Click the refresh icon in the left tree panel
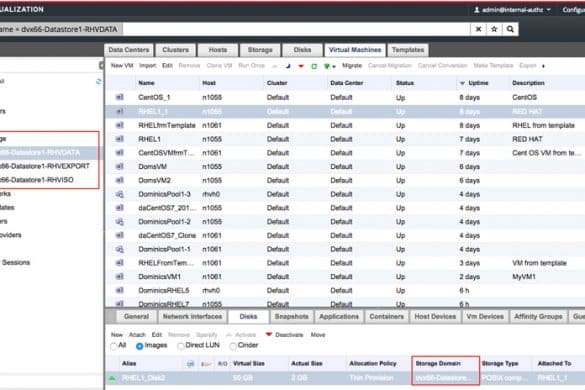This screenshot has width=585, height=390. (98, 81)
